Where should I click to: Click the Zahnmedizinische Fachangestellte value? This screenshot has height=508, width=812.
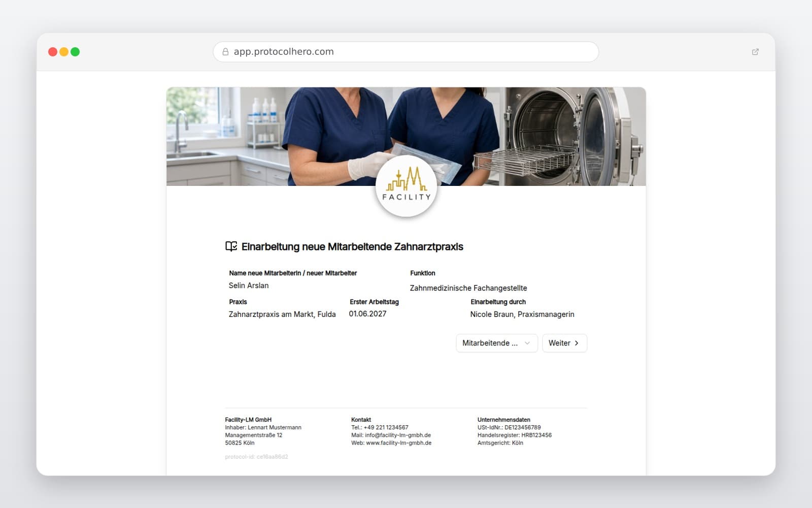coord(468,288)
